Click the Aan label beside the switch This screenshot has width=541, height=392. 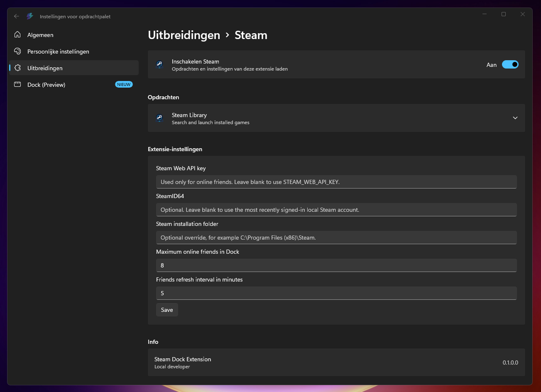[x=492, y=65]
